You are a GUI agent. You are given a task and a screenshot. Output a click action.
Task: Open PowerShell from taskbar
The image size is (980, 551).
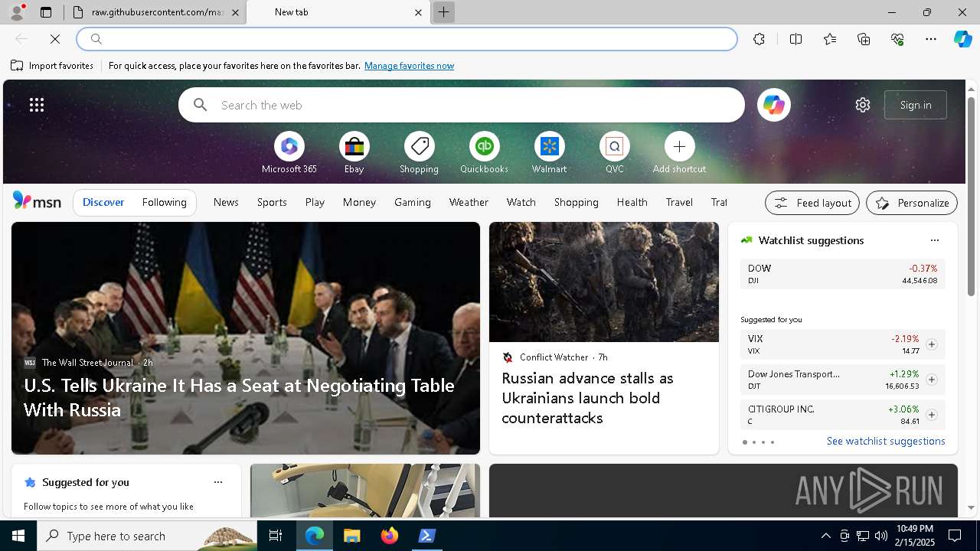[426, 536]
